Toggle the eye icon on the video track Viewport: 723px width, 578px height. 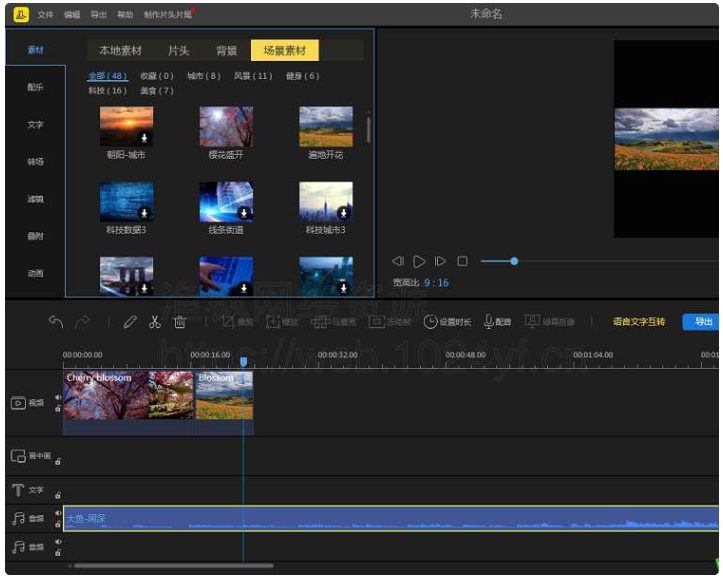[x=58, y=397]
